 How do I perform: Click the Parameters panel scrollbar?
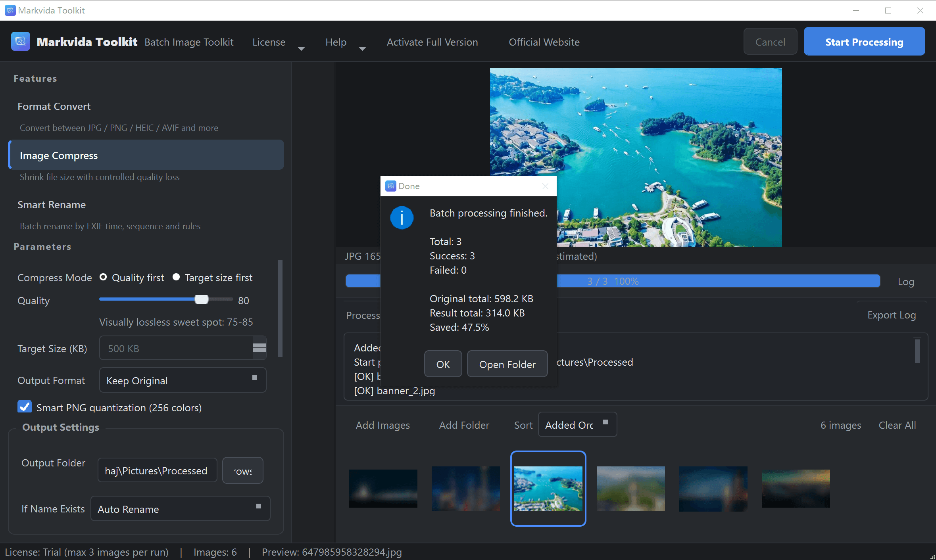(x=280, y=309)
